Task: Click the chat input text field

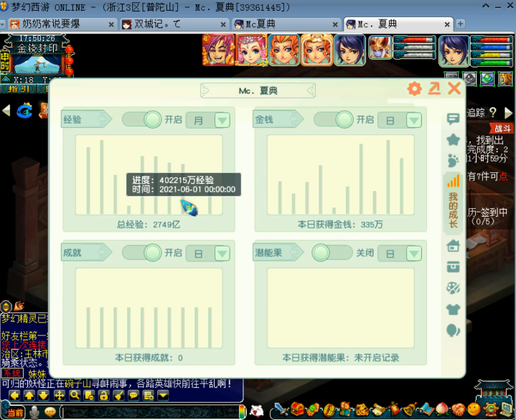Action: coord(151,412)
